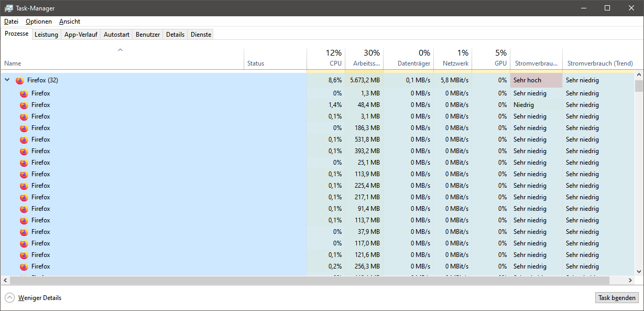Sort by the GPU column header

[x=491, y=58]
